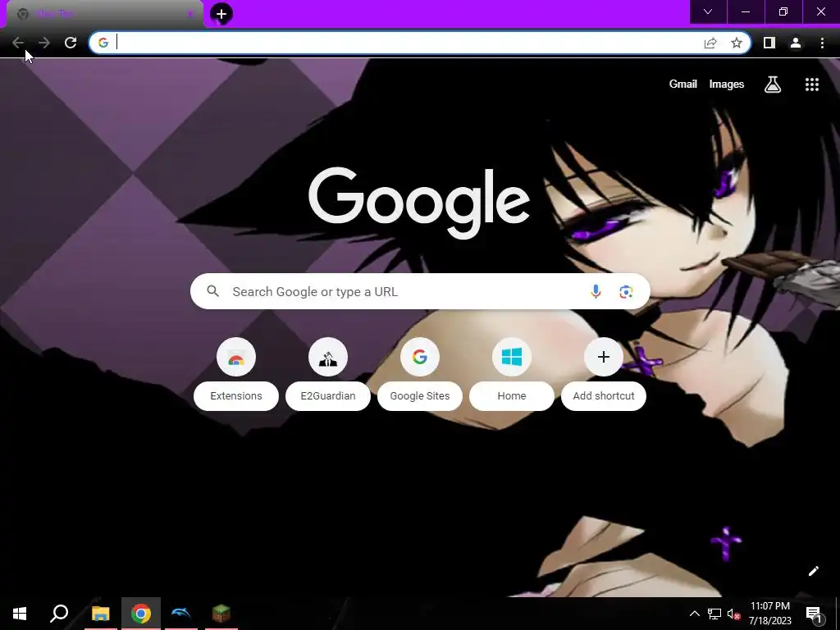The height and width of the screenshot is (630, 840).
Task: Open the Google Sites shortcut
Action: tap(419, 374)
